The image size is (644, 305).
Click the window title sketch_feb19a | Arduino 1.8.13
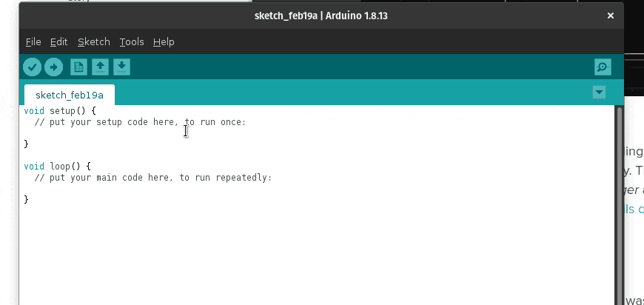click(321, 16)
